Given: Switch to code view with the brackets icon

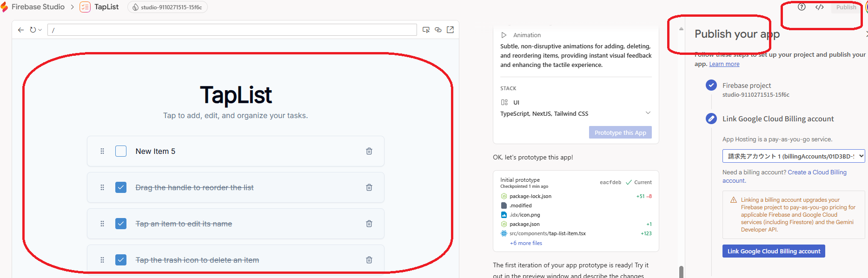Looking at the screenshot, I should [820, 7].
